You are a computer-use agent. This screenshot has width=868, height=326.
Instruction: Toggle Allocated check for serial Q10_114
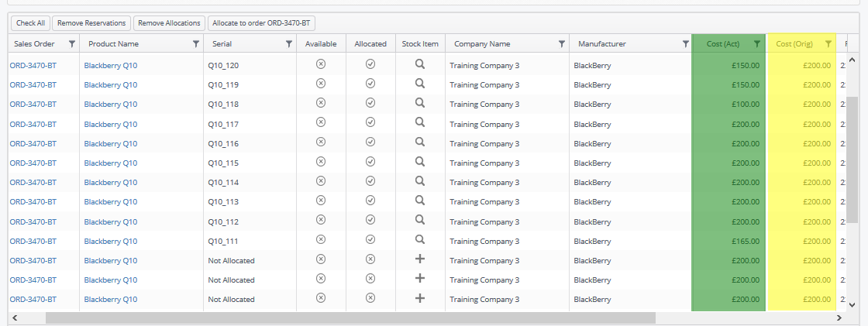coord(370,181)
